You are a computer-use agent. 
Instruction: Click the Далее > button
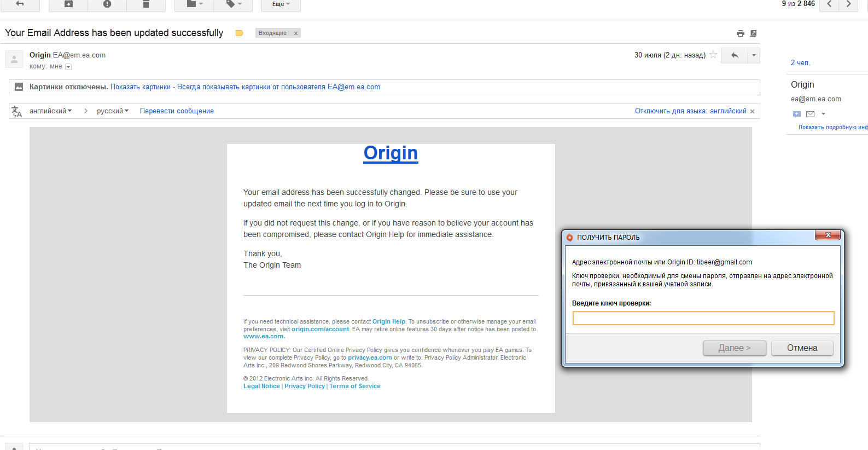pos(735,348)
